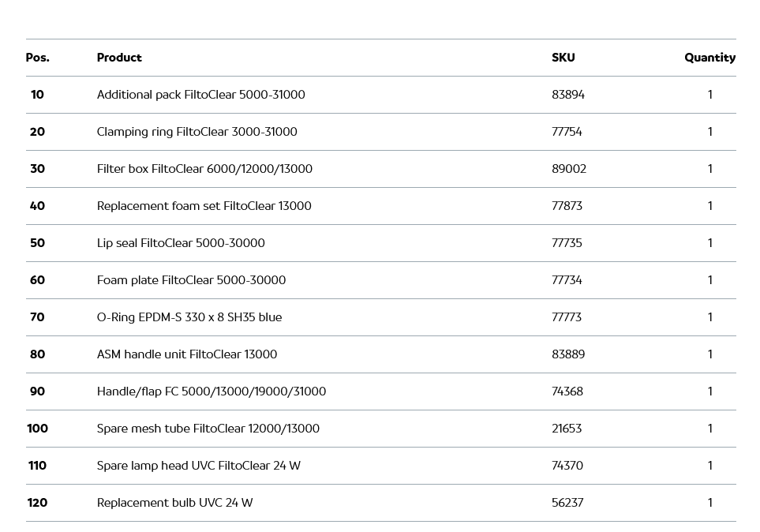Click the Product column header

tap(119, 58)
